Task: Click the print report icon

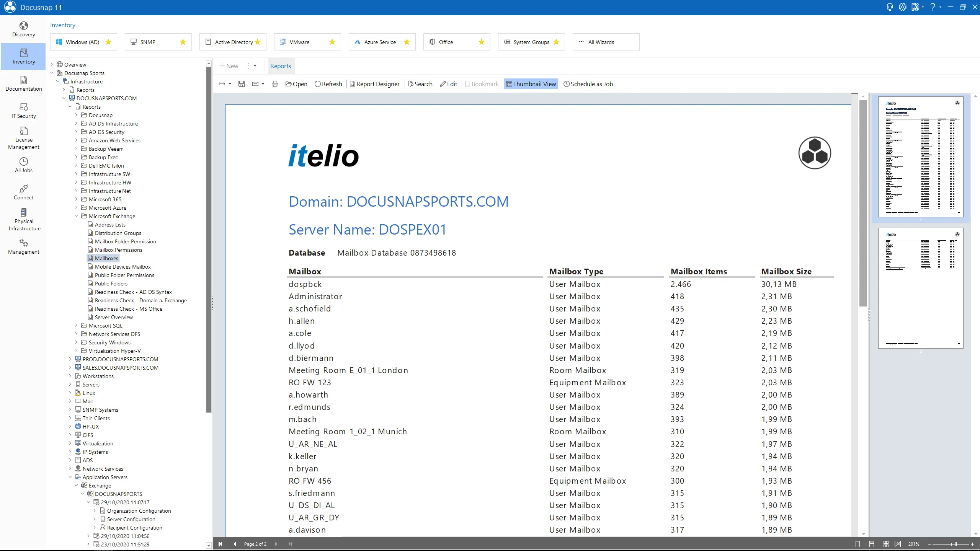Action: [275, 84]
